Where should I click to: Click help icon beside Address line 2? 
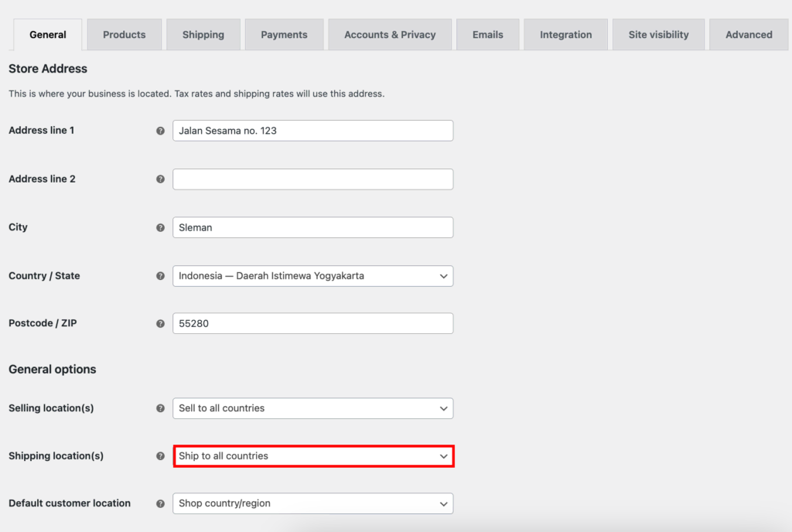(x=160, y=179)
